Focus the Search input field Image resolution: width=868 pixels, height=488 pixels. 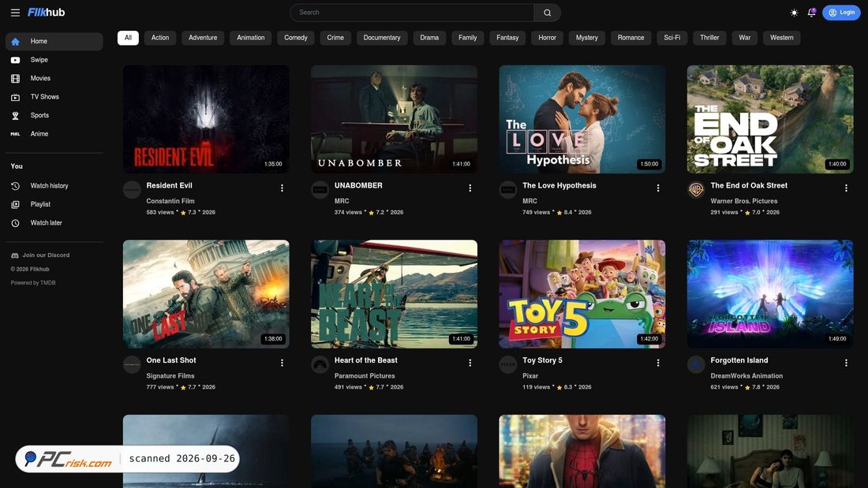coord(412,13)
